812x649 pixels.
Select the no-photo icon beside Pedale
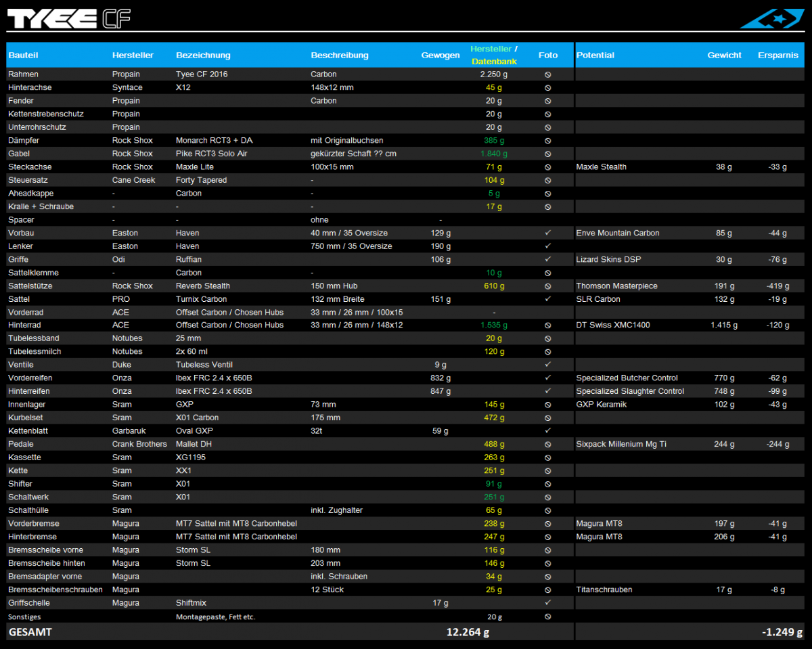point(547,445)
